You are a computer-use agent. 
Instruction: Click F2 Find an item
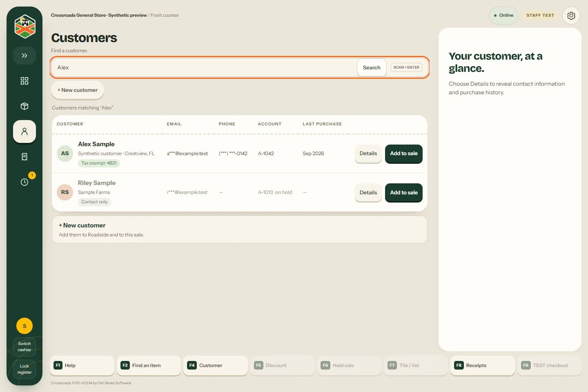coord(149,365)
